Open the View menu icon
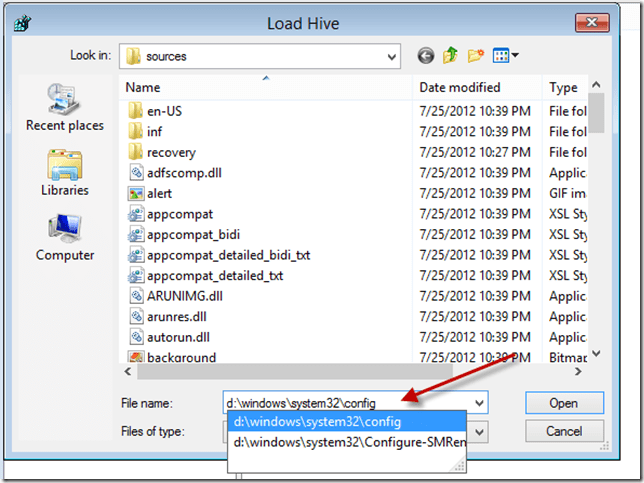This screenshot has height=483, width=644. [x=506, y=55]
